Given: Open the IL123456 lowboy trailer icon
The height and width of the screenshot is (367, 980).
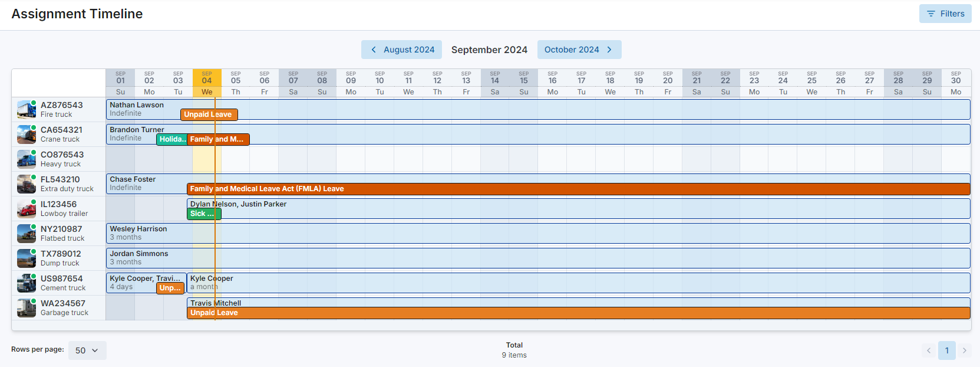Looking at the screenshot, I should pyautogui.click(x=27, y=209).
